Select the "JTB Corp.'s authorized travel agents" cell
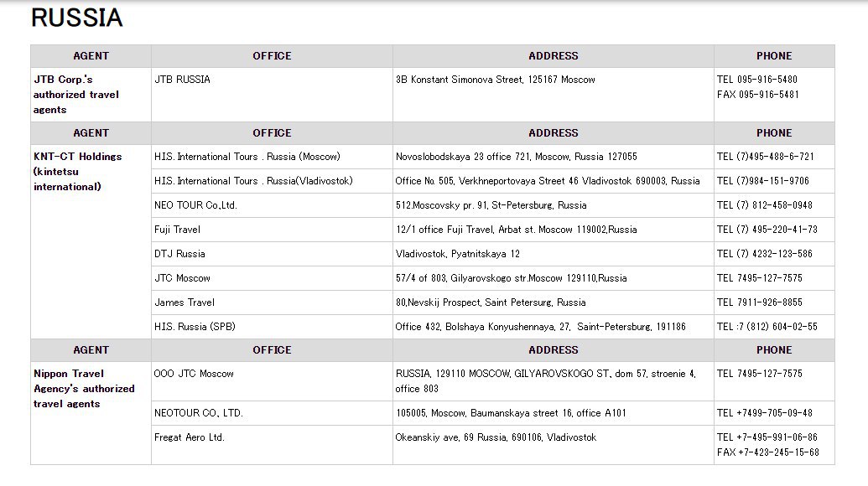 (x=91, y=95)
